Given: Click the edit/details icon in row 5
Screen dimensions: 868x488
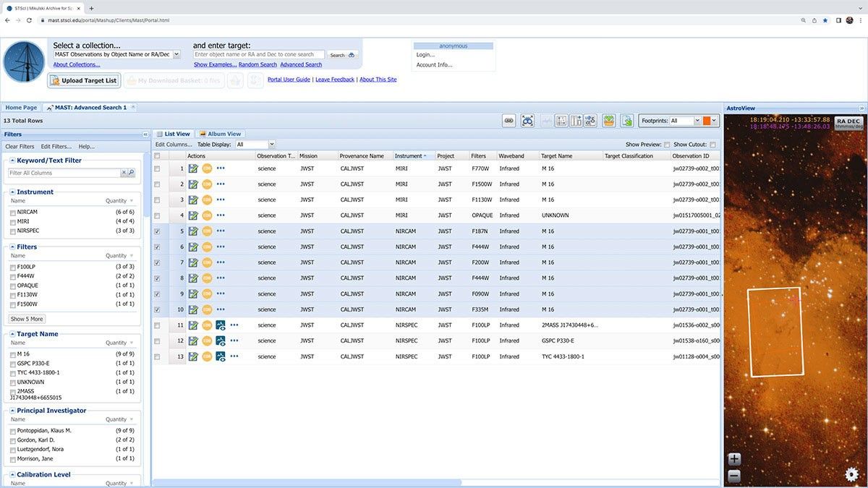Looking at the screenshot, I should [193, 231].
